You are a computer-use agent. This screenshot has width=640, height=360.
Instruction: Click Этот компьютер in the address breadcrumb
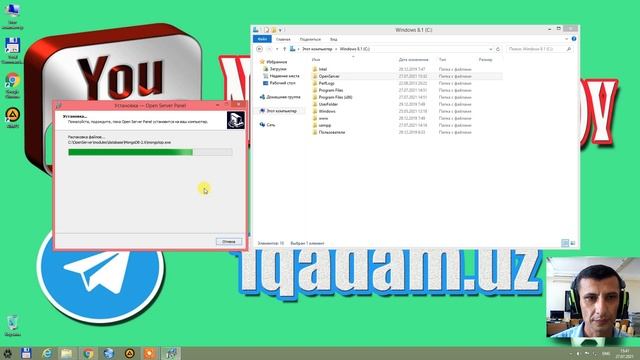[x=317, y=49]
